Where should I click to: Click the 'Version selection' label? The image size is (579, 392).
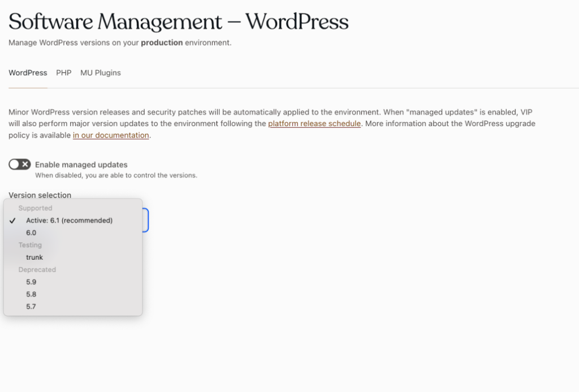(x=40, y=195)
